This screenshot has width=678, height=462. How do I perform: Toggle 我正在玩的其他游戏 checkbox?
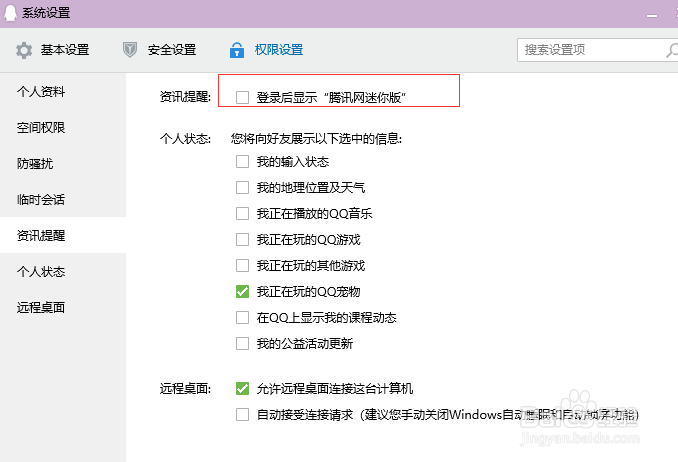coord(242,266)
